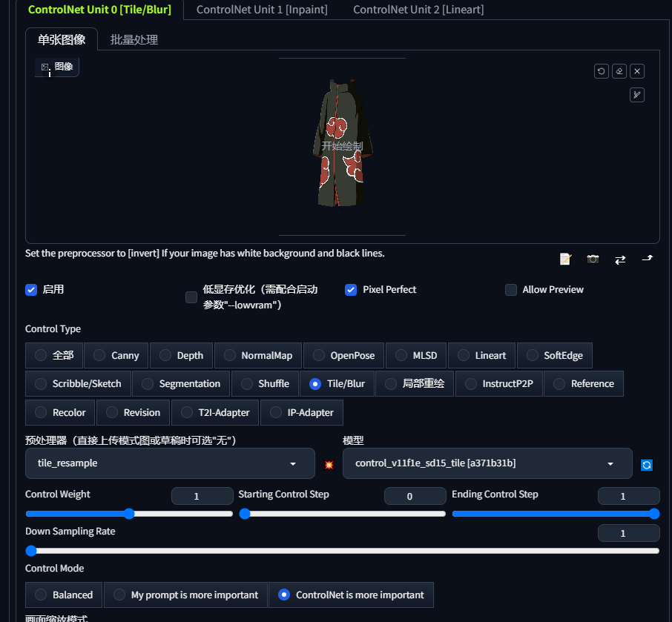
Task: Toggle the Pixel Perfect checkbox
Action: 351,290
